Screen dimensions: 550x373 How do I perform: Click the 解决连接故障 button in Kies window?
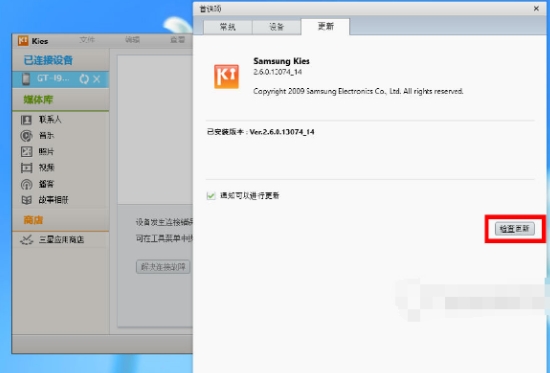[x=163, y=267]
